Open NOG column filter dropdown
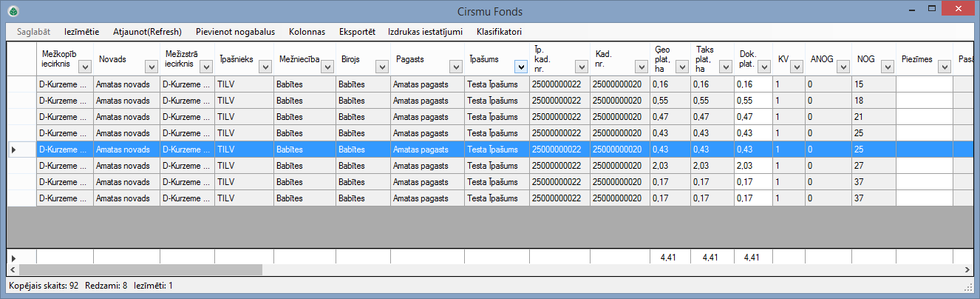The height and width of the screenshot is (299, 980). (x=887, y=67)
